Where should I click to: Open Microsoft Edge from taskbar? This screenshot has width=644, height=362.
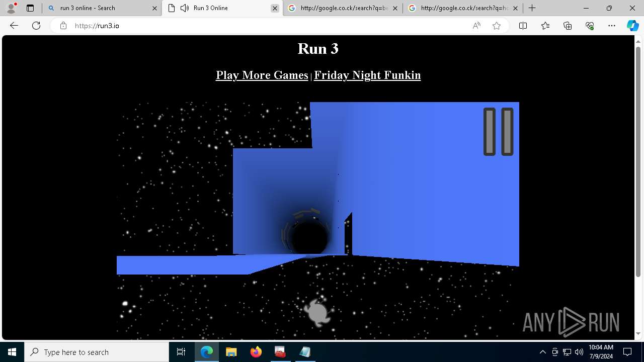pyautogui.click(x=207, y=352)
